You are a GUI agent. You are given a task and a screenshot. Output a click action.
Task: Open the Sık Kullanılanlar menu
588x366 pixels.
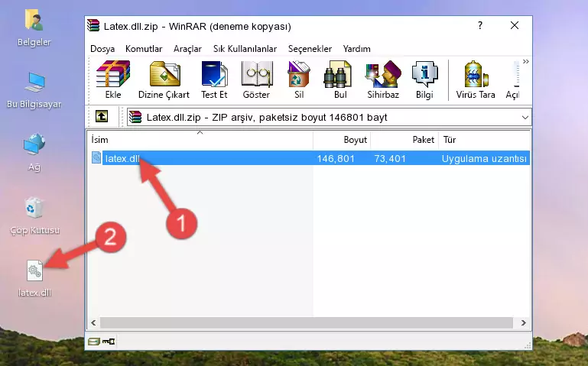click(245, 49)
